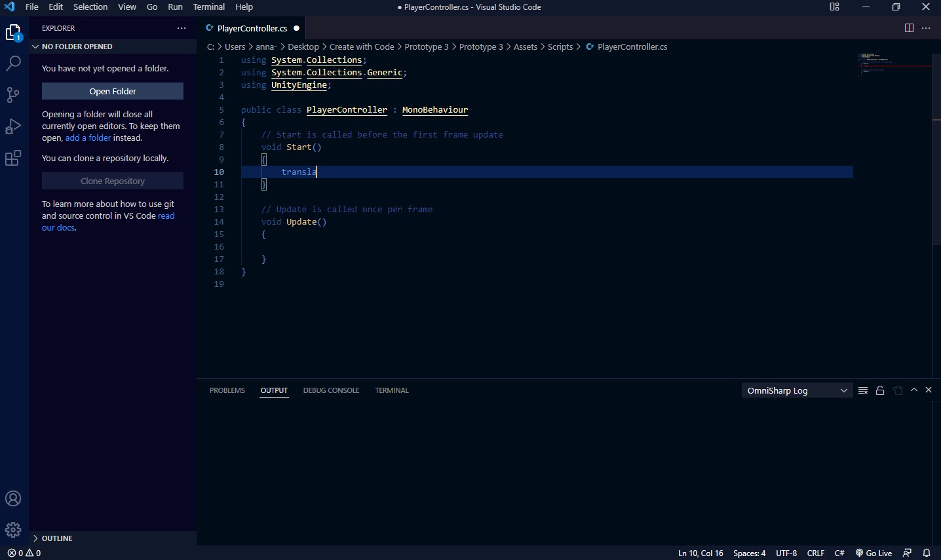Open the Terminal menu
The image size is (941, 560).
(x=209, y=7)
